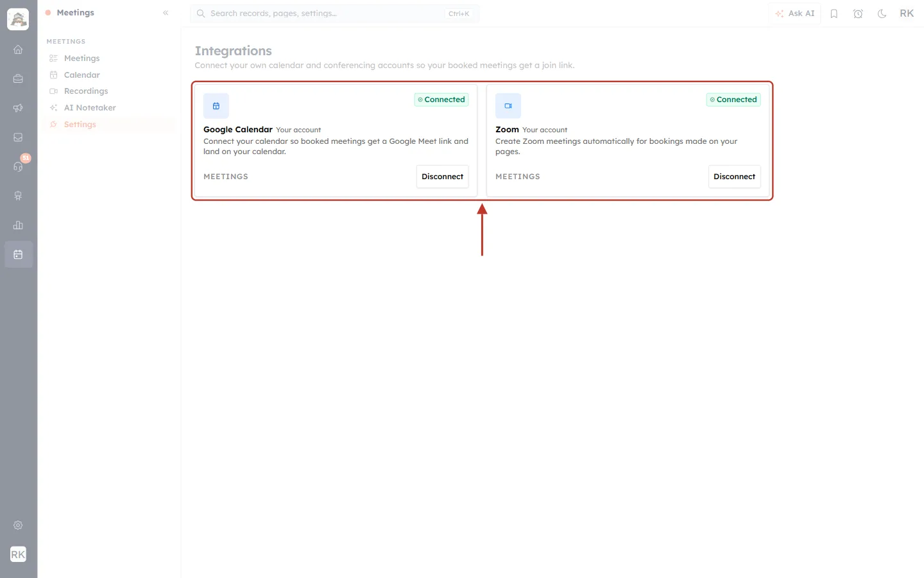
Task: Click the Connected badge on Google Calendar
Action: [x=441, y=100]
